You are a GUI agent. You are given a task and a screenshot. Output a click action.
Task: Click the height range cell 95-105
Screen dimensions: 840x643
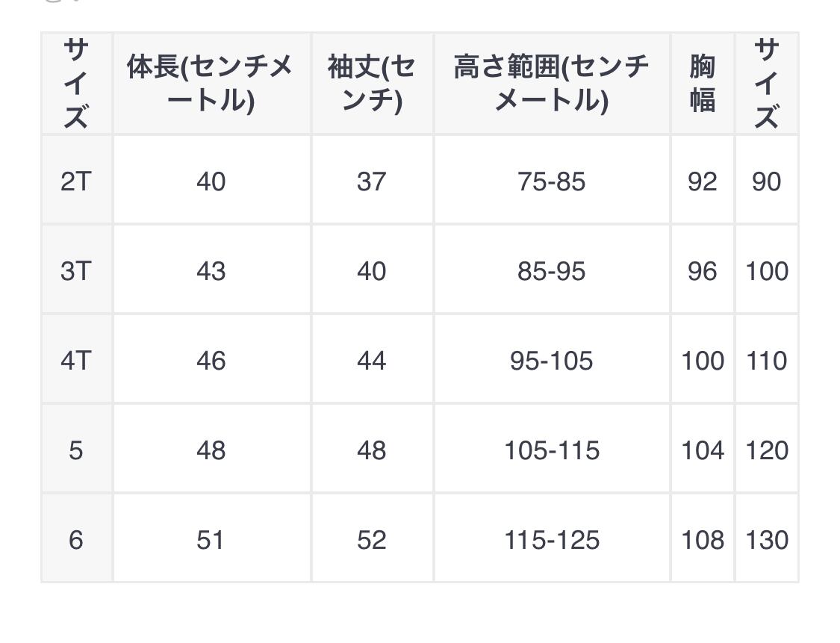click(x=551, y=361)
